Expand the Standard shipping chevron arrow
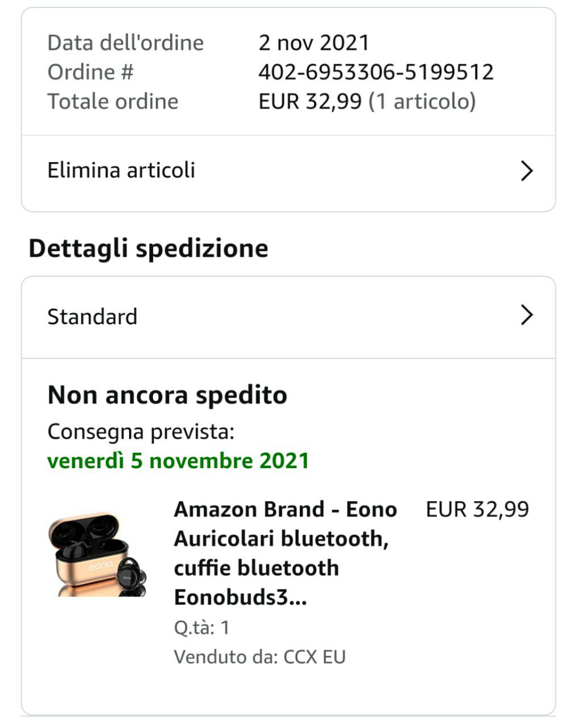The height and width of the screenshot is (728, 574). (x=527, y=315)
